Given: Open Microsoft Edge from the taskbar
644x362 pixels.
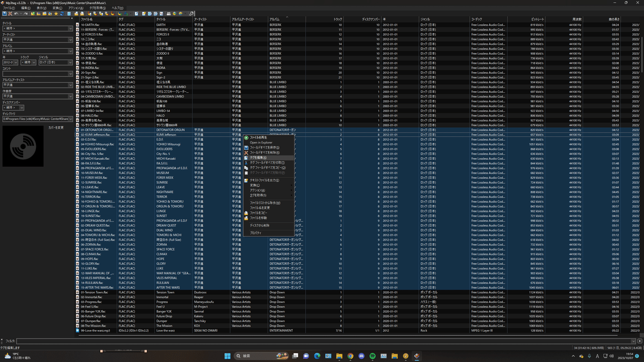Looking at the screenshot, I should [x=317, y=356].
